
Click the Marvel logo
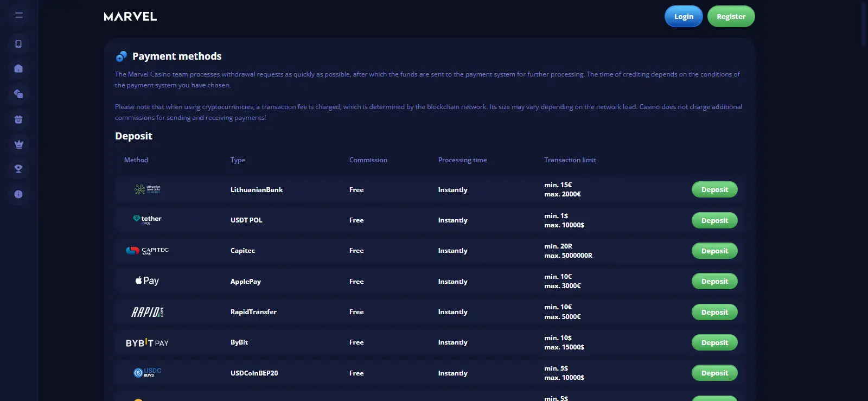(130, 16)
